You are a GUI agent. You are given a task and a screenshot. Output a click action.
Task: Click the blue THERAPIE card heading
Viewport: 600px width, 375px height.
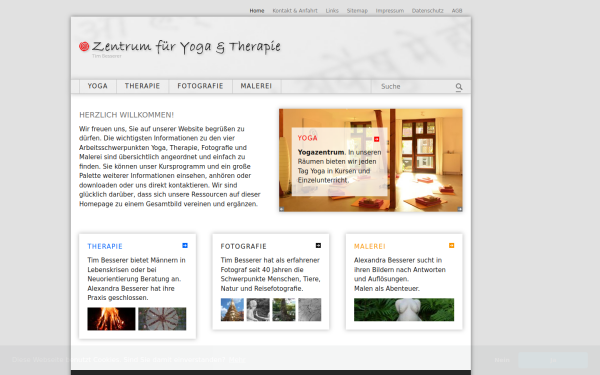[x=105, y=246]
